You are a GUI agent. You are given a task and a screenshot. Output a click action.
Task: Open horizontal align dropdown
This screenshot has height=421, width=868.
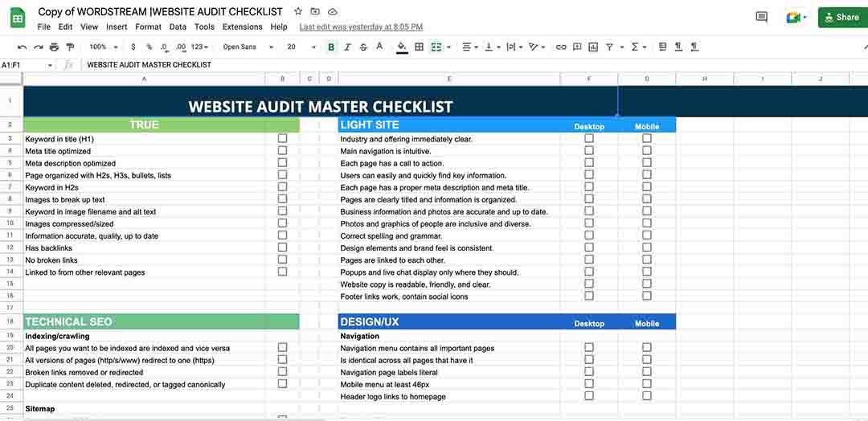(x=470, y=47)
